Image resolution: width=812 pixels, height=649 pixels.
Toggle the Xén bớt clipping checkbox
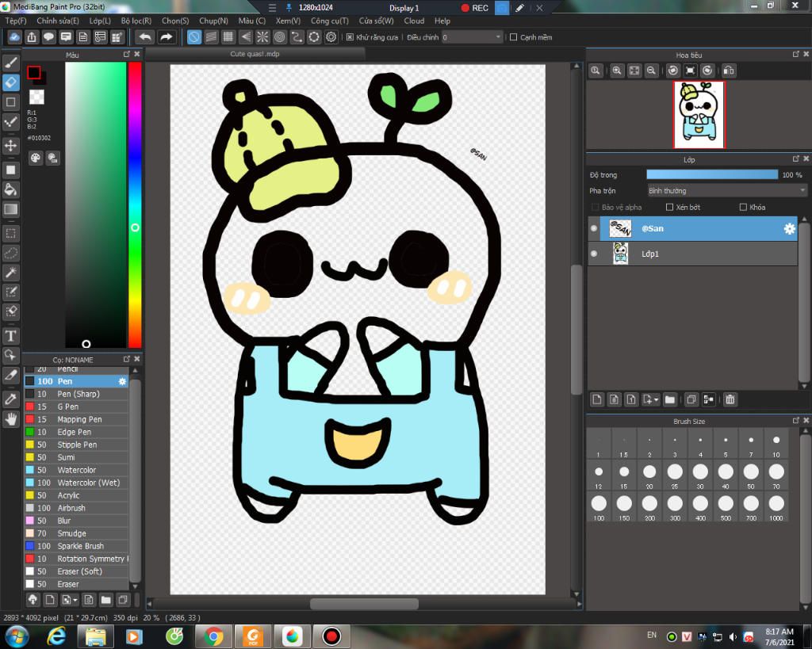click(x=669, y=207)
